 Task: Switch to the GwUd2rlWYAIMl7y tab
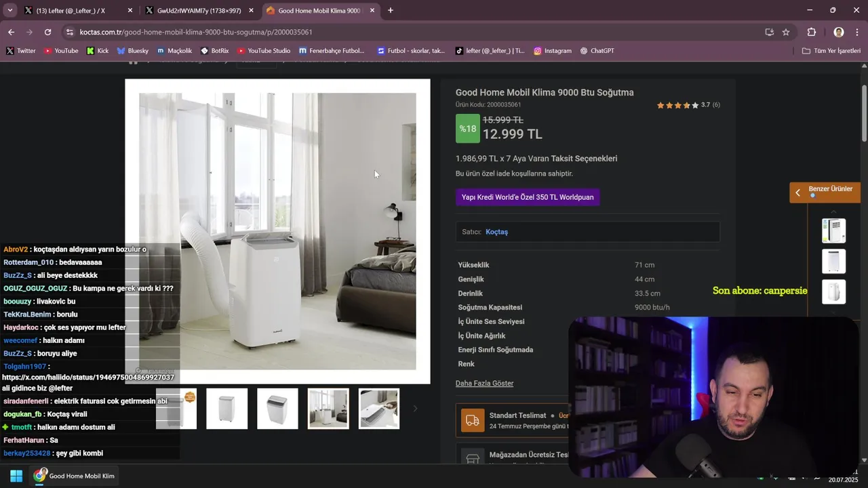[199, 11]
